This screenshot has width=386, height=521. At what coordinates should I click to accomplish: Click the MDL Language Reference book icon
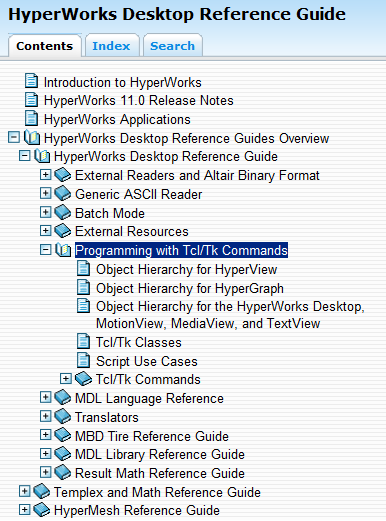pyautogui.click(x=62, y=397)
